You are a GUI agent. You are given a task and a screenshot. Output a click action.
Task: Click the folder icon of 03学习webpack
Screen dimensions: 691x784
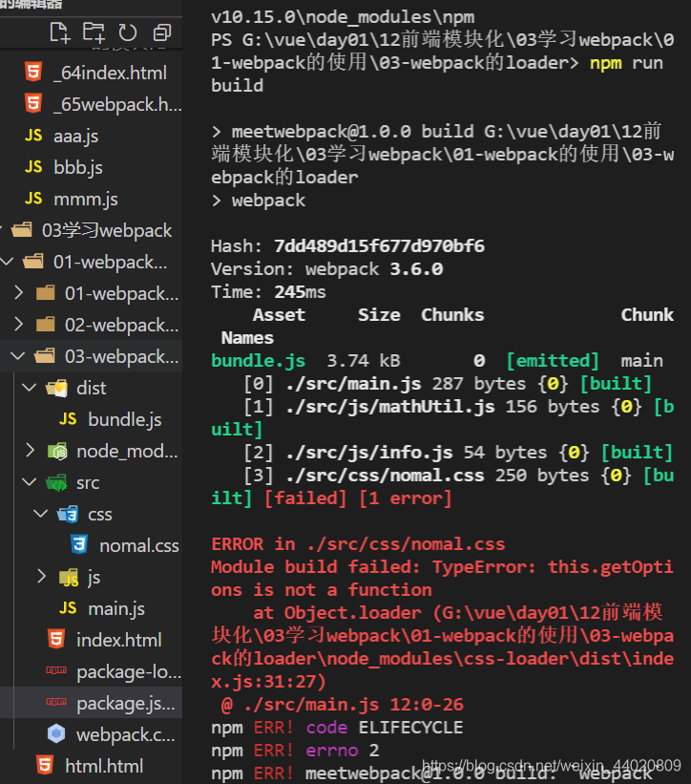[22, 230]
